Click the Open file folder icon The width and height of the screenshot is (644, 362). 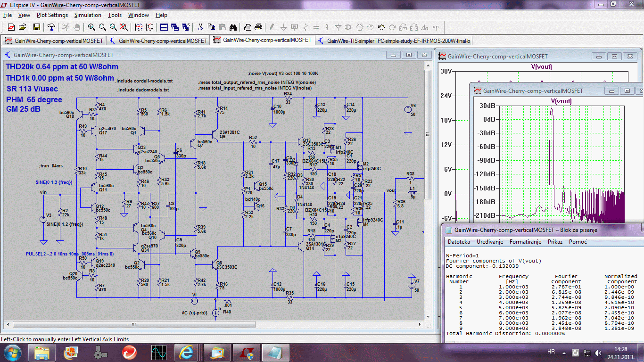22,27
